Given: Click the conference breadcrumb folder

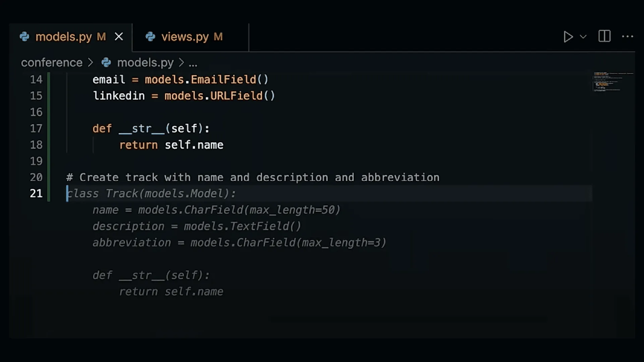Looking at the screenshot, I should click(x=52, y=63).
